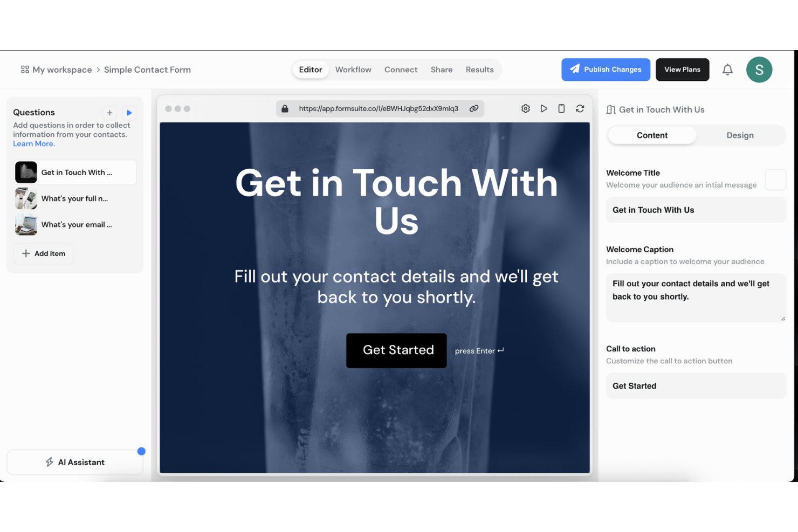
Task: Open form settings gear icon
Action: [526, 108]
